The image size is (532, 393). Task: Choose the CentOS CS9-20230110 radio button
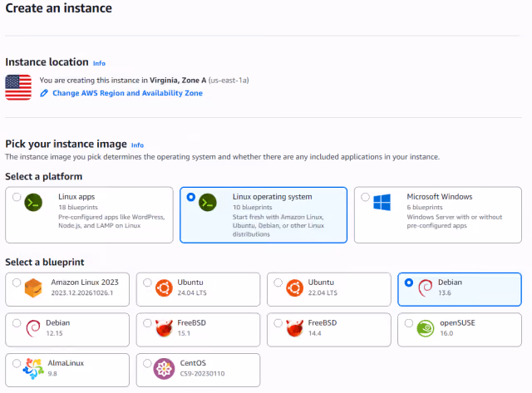pyautogui.click(x=147, y=363)
